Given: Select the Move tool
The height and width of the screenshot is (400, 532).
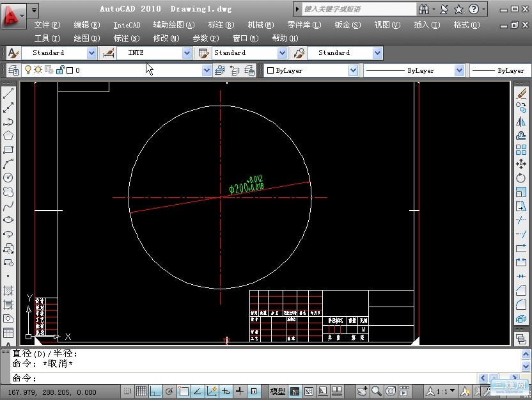Looking at the screenshot, I should tap(521, 164).
